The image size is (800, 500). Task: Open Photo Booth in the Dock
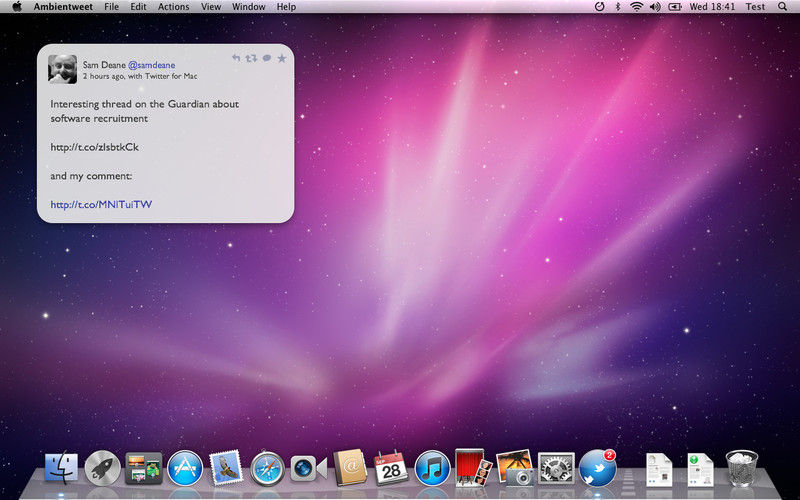[473, 467]
